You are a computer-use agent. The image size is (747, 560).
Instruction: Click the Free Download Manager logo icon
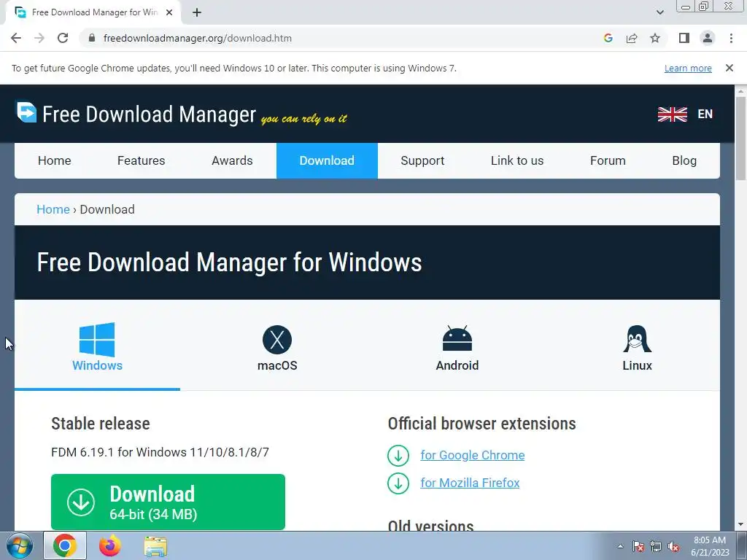27,112
